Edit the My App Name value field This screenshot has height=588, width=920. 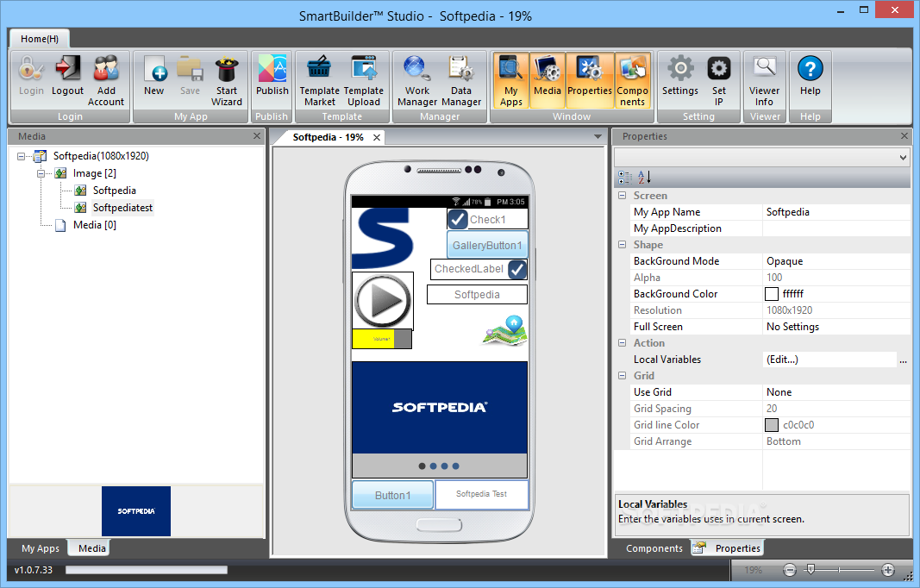[836, 212]
